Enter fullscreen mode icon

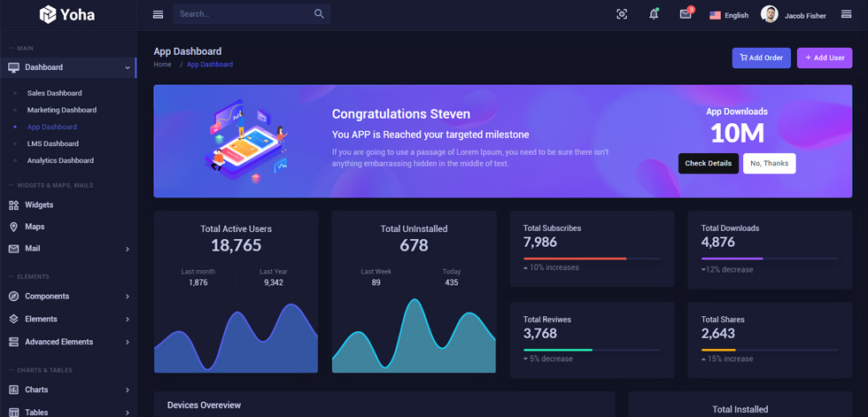coord(622,14)
